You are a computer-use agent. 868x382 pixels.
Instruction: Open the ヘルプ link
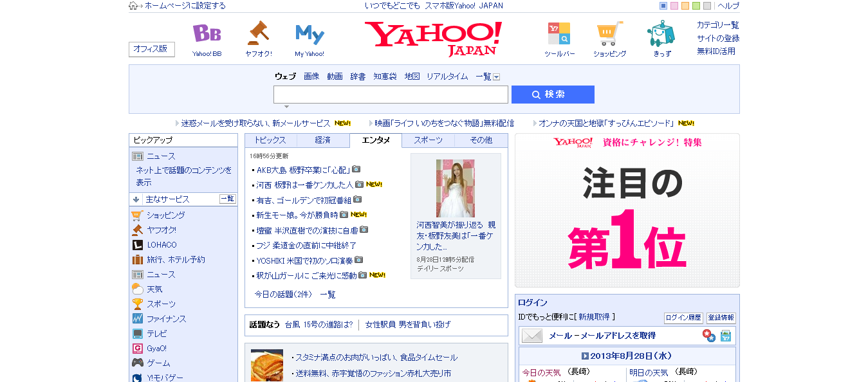[728, 6]
